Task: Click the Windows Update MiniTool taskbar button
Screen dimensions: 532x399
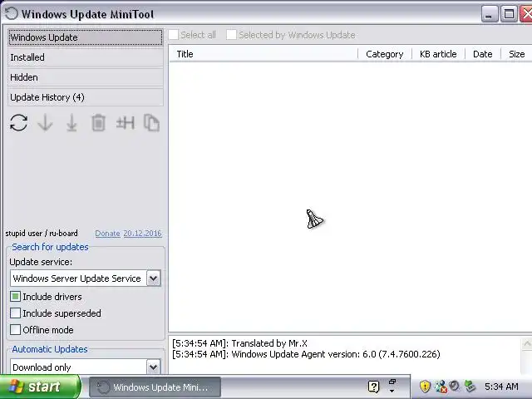Action: click(155, 387)
